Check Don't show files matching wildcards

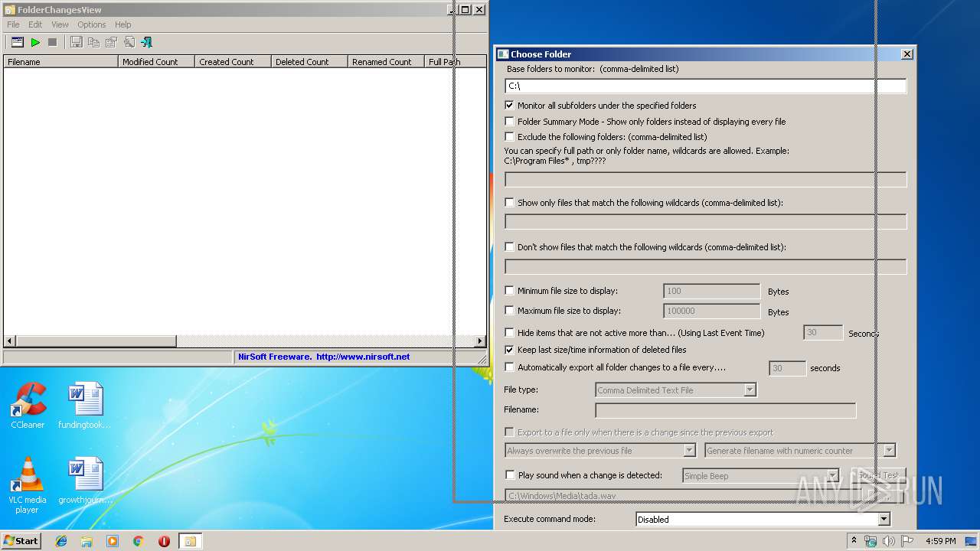(x=509, y=246)
